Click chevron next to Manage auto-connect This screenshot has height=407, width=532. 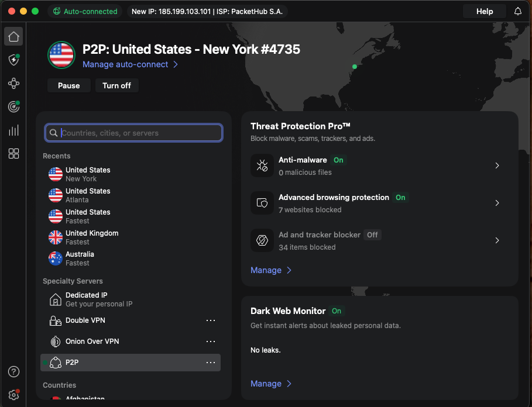tap(176, 64)
